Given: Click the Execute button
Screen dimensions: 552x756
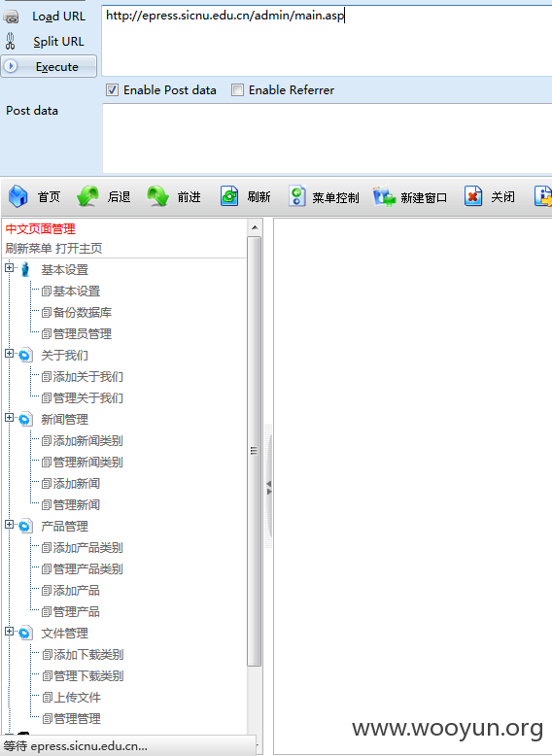Looking at the screenshot, I should (x=49, y=66).
